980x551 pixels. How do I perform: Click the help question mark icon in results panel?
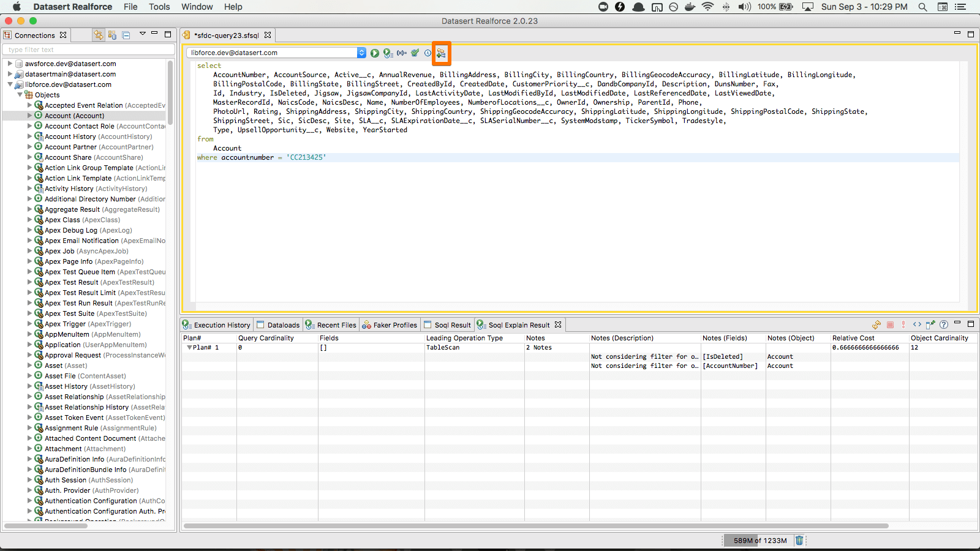pos(944,325)
